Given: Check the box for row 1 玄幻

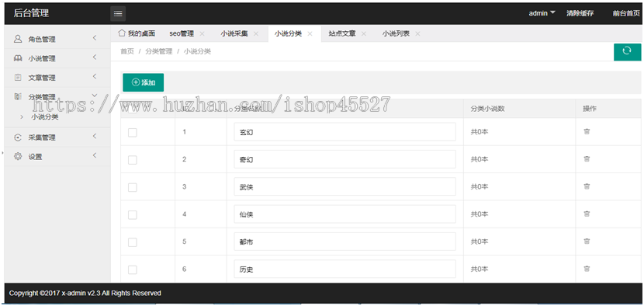Looking at the screenshot, I should click(132, 133).
